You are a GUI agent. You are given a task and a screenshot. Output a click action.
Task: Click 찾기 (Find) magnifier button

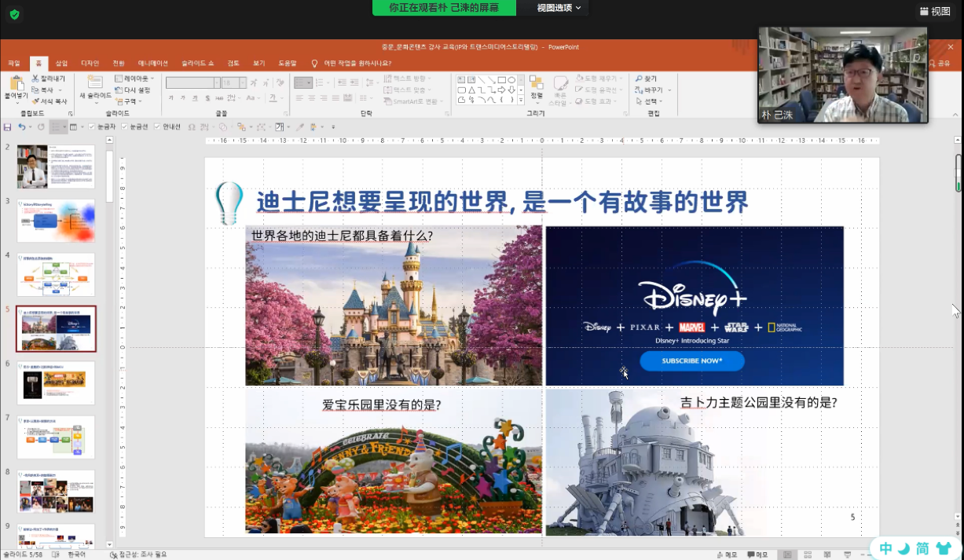click(x=646, y=79)
